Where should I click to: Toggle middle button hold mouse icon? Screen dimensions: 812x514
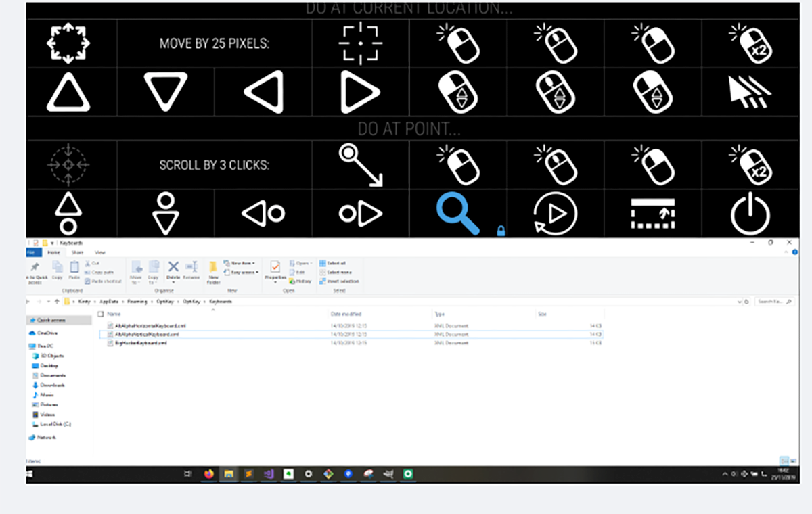point(556,92)
